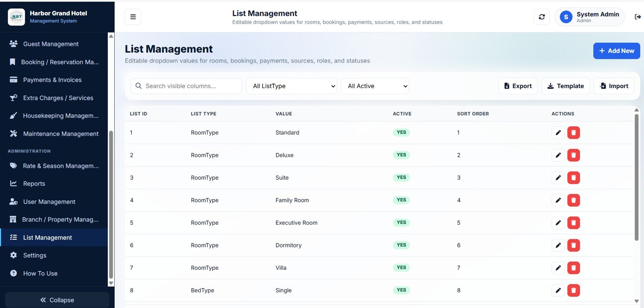Edit the Dormitory row
Viewport: 644px width, 308px height.
(558, 245)
